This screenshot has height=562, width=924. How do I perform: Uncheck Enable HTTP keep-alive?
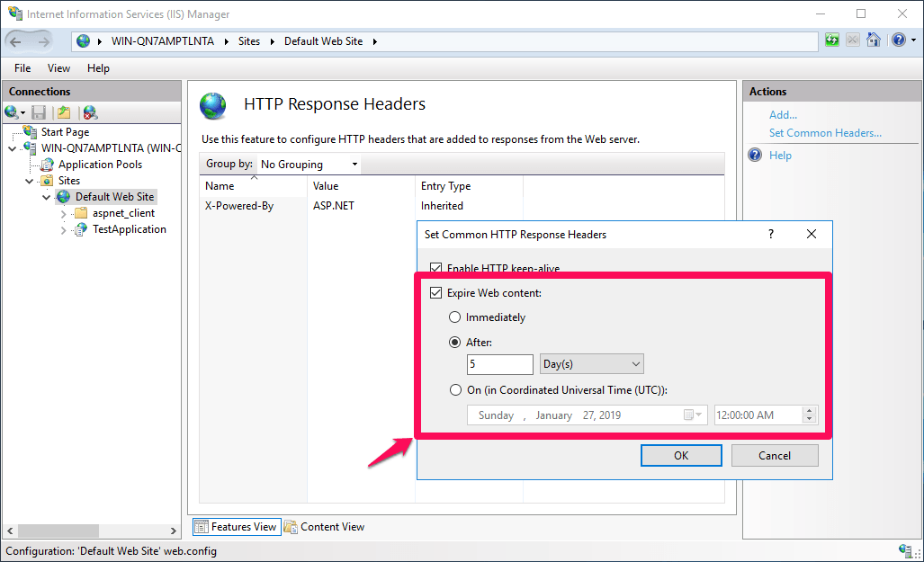[436, 268]
